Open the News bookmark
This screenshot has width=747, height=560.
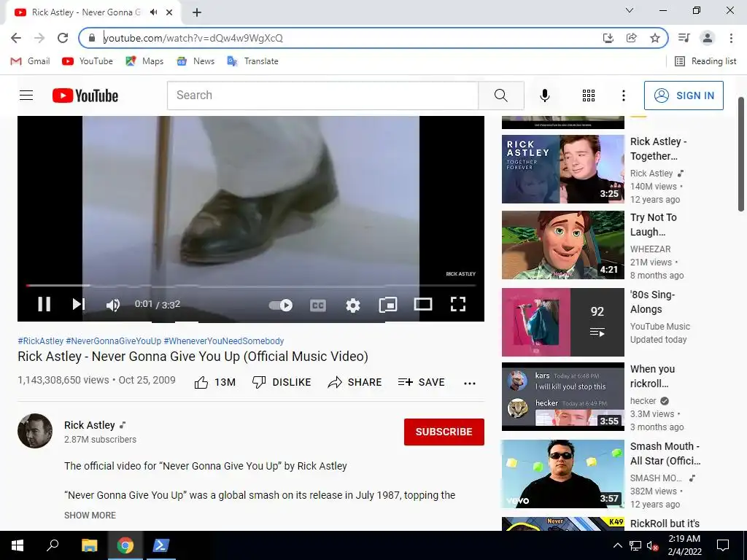(x=196, y=61)
